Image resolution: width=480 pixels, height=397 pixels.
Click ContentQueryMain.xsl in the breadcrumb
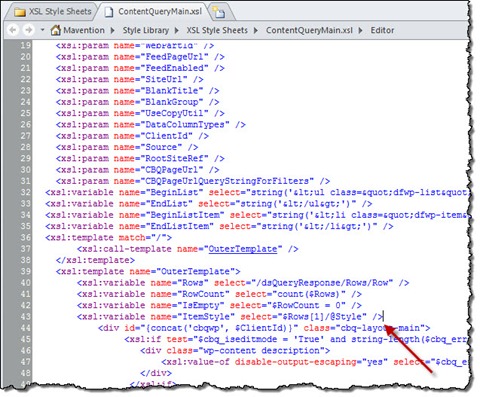tap(309, 30)
